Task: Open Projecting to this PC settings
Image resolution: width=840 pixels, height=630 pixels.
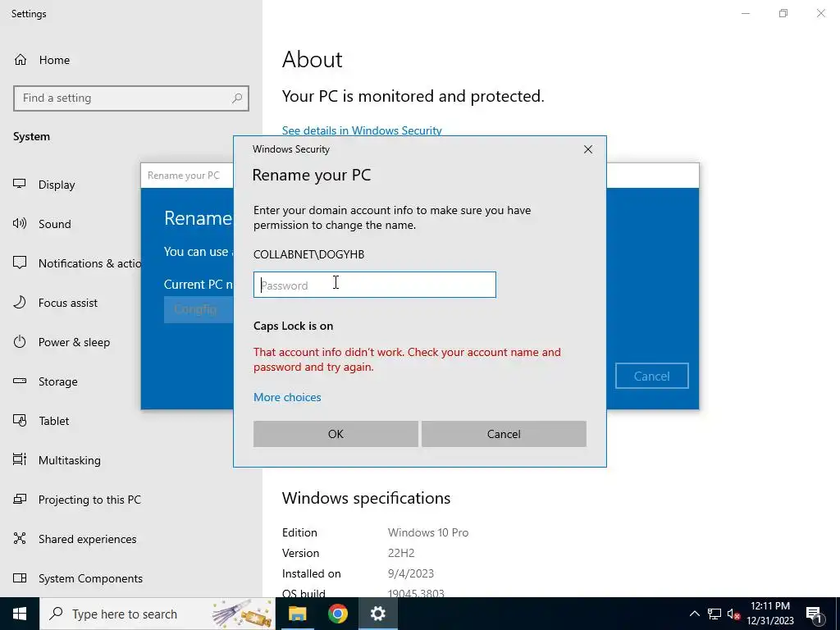Action: pos(89,500)
